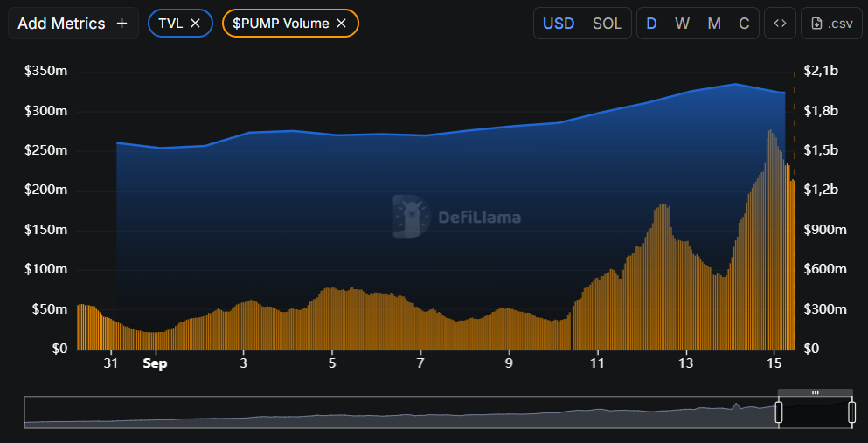
Task: Open the Add Metrics menu
Action: click(x=73, y=24)
